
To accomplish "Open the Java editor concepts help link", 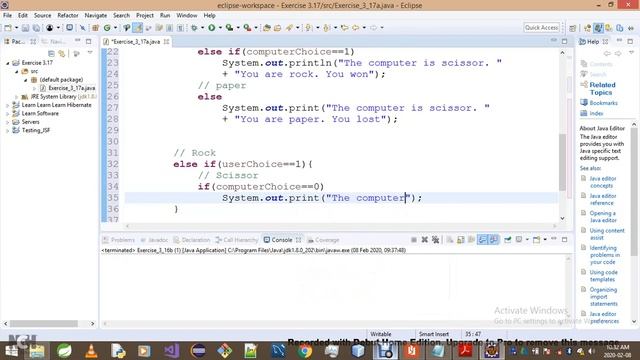I will pyautogui.click(x=602, y=182).
